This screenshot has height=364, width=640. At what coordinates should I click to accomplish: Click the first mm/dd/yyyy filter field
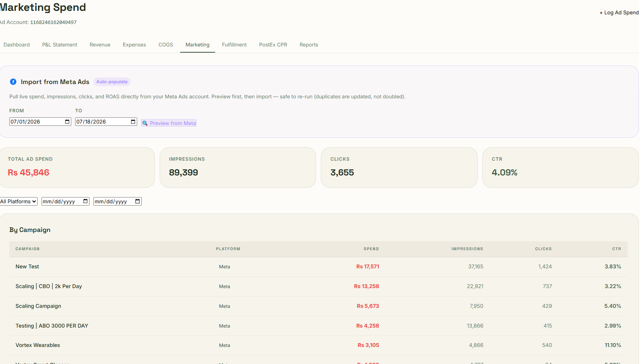pos(65,201)
